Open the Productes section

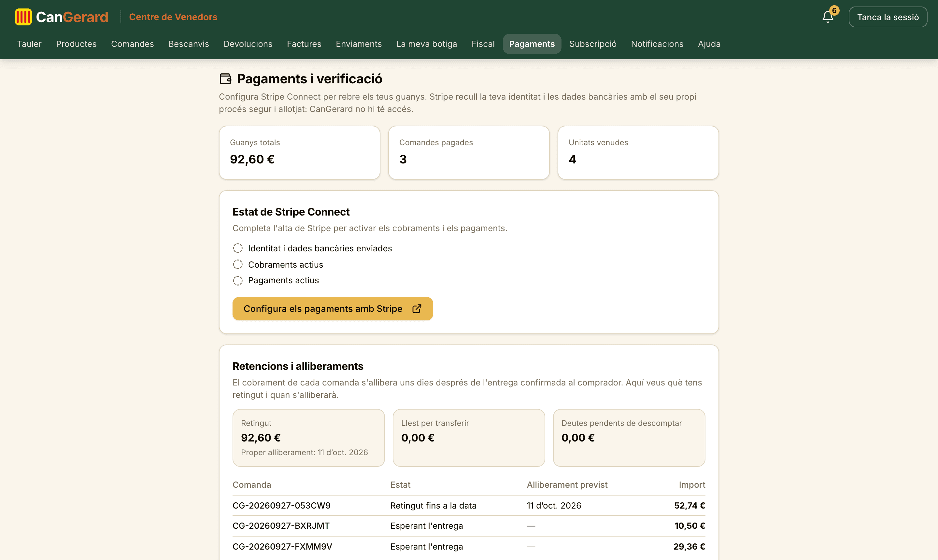coord(76,44)
